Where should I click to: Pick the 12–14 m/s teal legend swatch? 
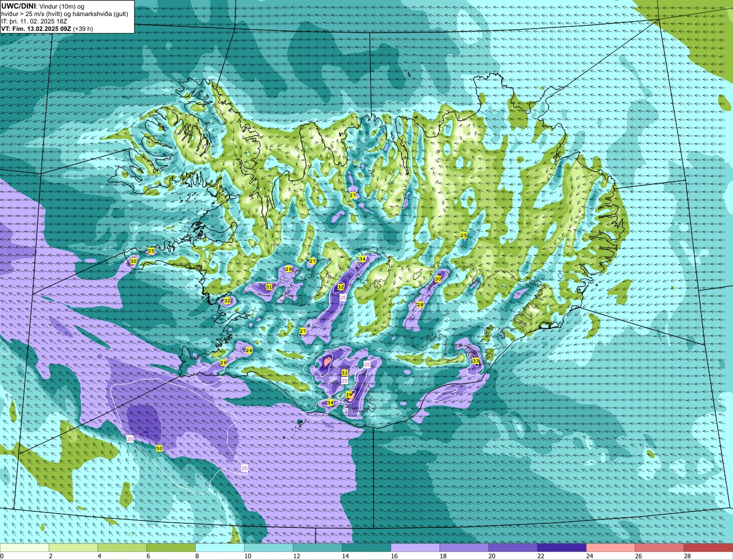(318, 548)
